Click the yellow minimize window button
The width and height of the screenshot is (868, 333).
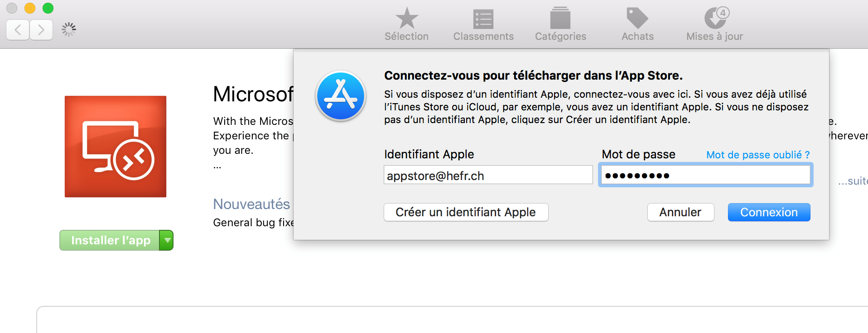[x=30, y=8]
